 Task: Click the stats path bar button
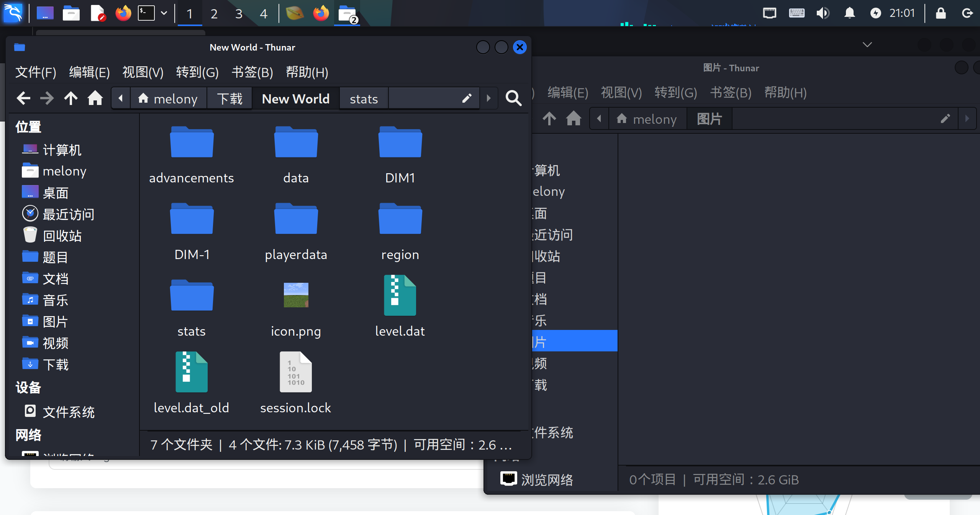[364, 99]
